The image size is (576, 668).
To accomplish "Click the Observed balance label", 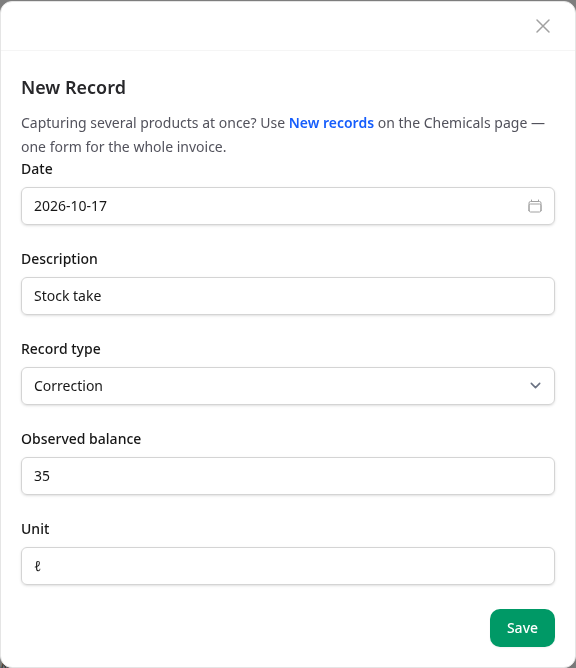I will coord(81,439).
